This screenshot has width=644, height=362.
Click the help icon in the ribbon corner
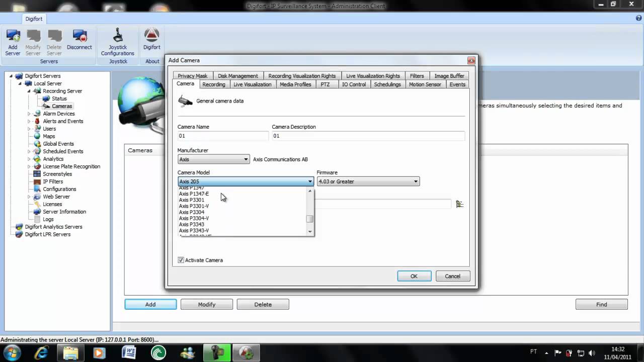point(639,18)
